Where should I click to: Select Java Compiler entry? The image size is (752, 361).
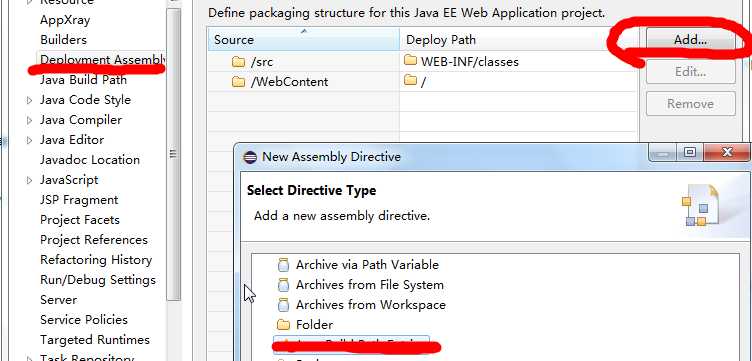(81, 120)
